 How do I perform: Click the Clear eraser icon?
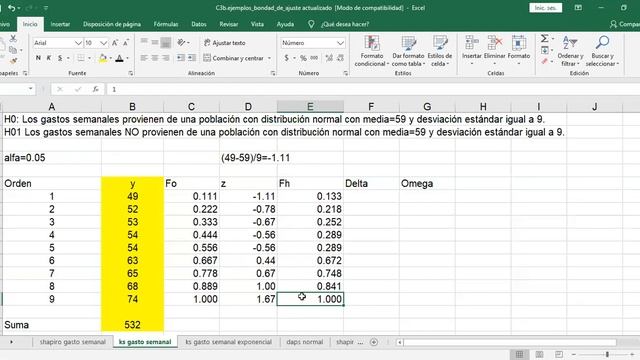pyautogui.click(x=544, y=61)
